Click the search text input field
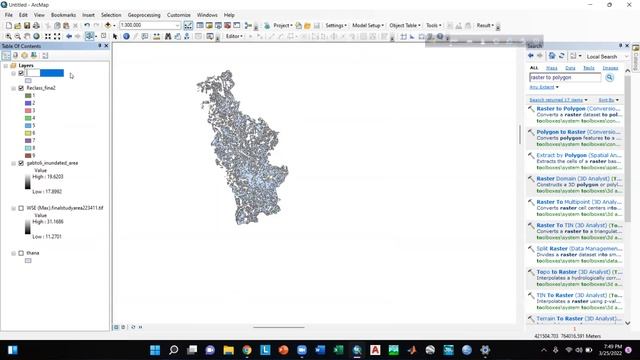640x360 pixels. coord(565,77)
